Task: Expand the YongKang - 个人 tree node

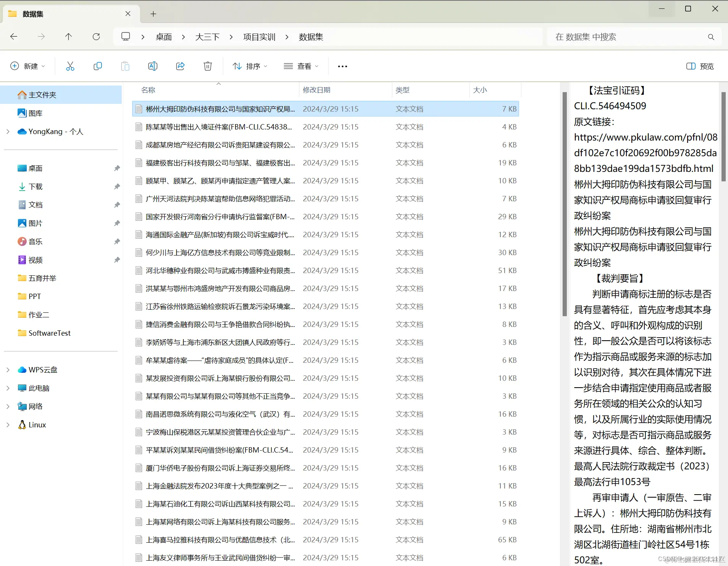Action: pos(8,131)
